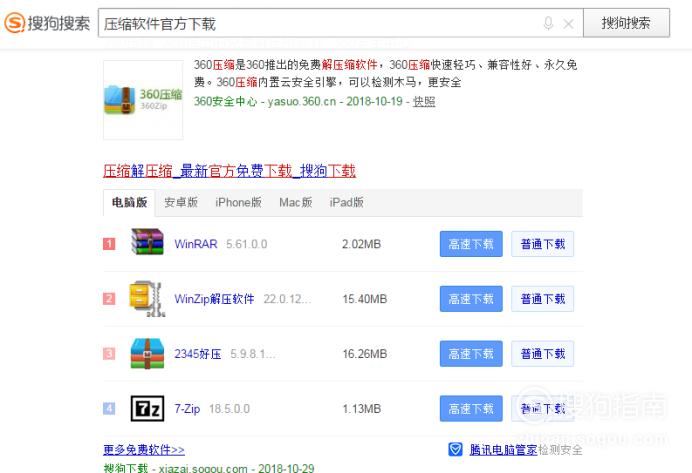Open the 腾讯电脑管家 link

pos(503,450)
